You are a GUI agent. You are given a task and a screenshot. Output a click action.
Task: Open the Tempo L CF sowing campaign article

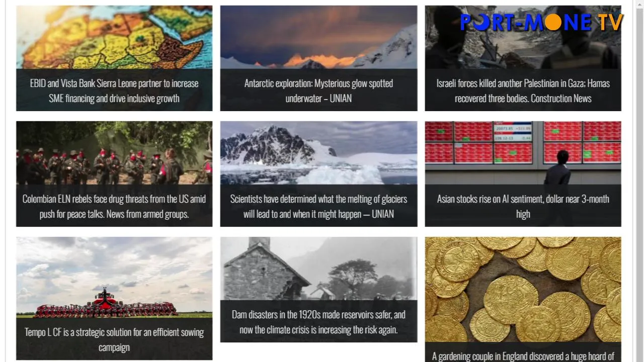114,340
